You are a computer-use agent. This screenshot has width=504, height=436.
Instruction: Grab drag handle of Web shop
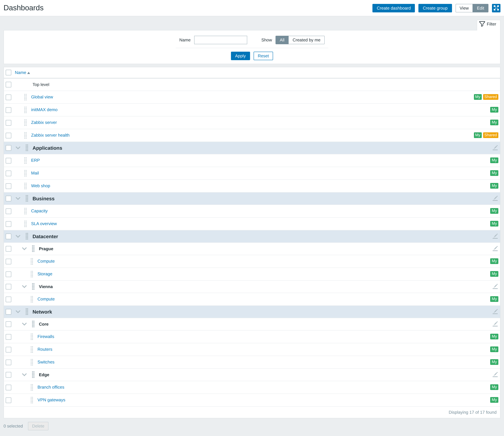click(x=25, y=186)
